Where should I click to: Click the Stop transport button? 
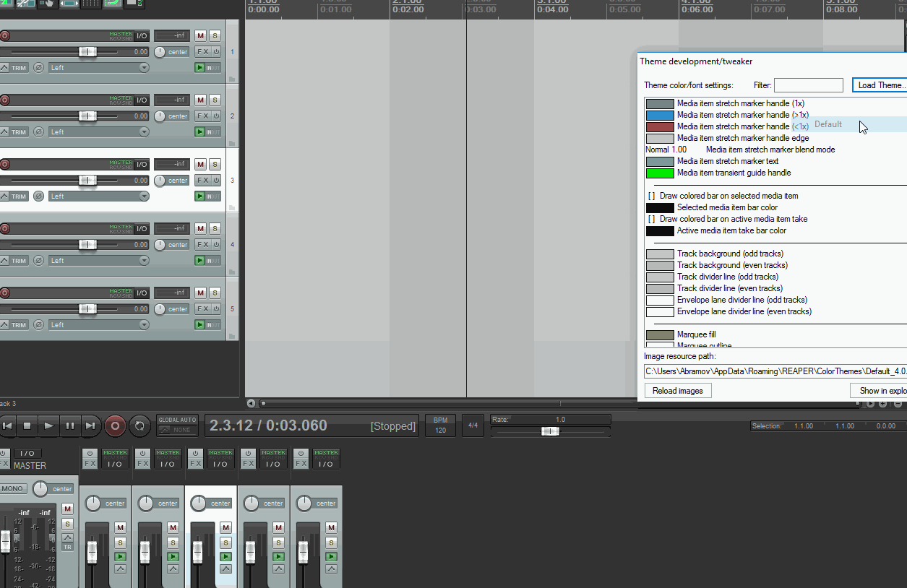[x=27, y=425]
